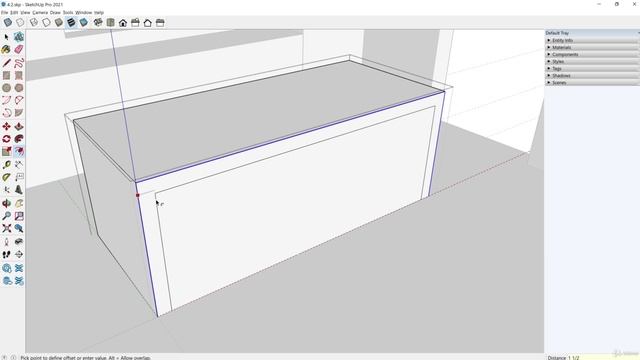The image size is (640, 360).
Task: Select the Rotated Rectangle tool
Action: pos(19,76)
